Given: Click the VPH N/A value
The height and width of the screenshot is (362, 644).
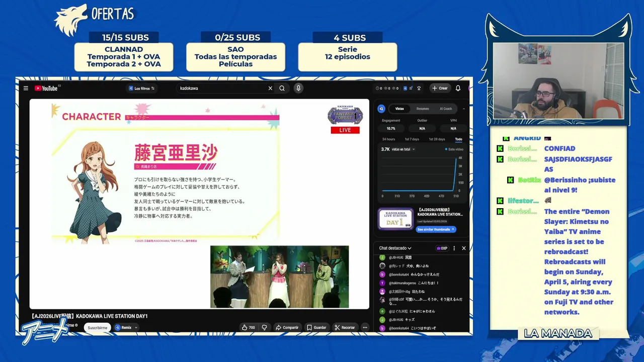Looking at the screenshot, I should pyautogui.click(x=453, y=128).
